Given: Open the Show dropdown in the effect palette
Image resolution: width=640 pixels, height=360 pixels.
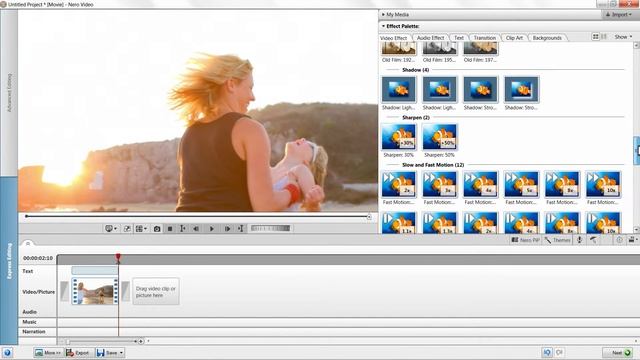Looking at the screenshot, I should click(623, 37).
